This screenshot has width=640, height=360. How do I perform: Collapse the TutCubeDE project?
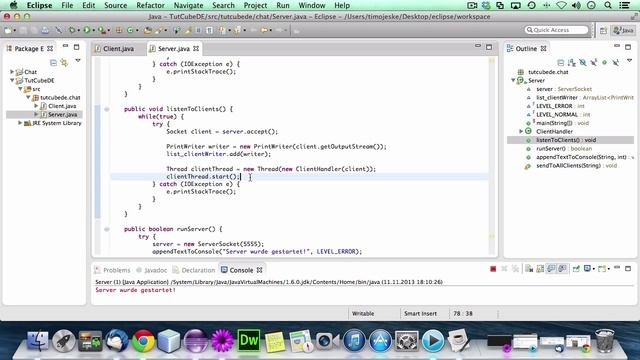coord(12,80)
